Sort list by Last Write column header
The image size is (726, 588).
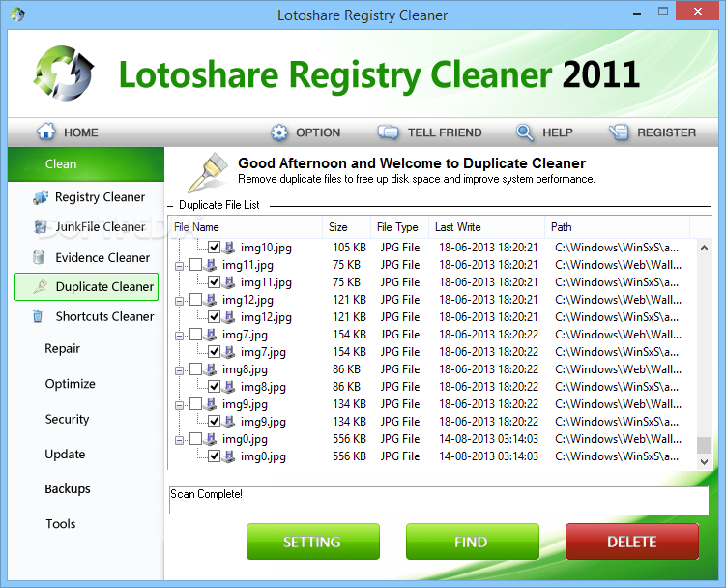pos(486,227)
